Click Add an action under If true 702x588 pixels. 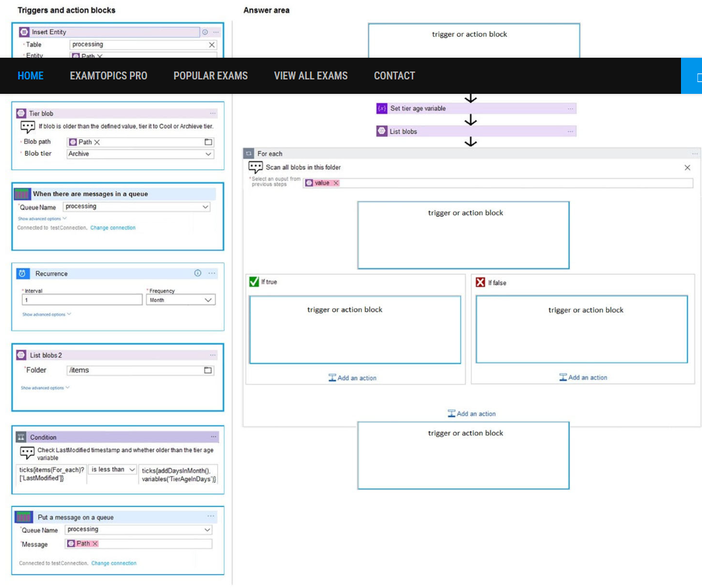point(353,378)
